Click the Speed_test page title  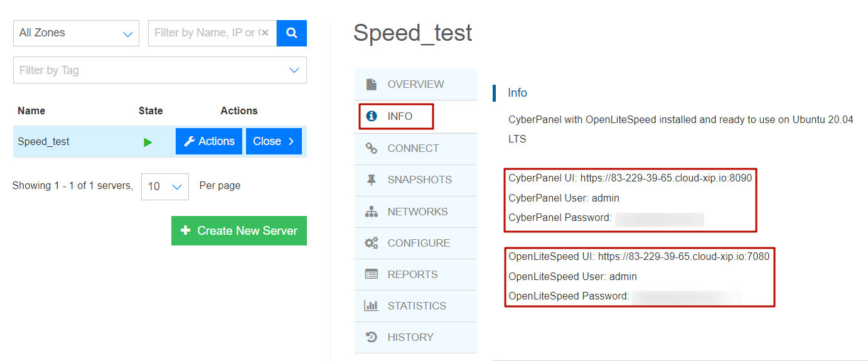413,33
